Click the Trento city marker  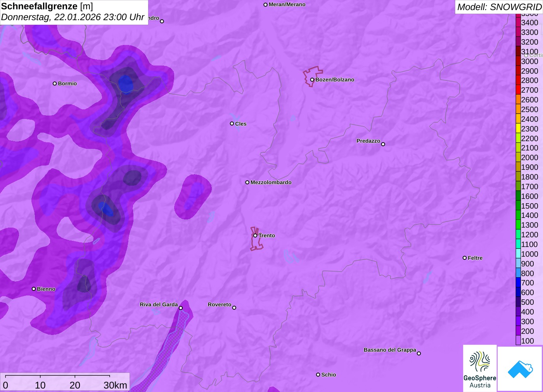[255, 235]
